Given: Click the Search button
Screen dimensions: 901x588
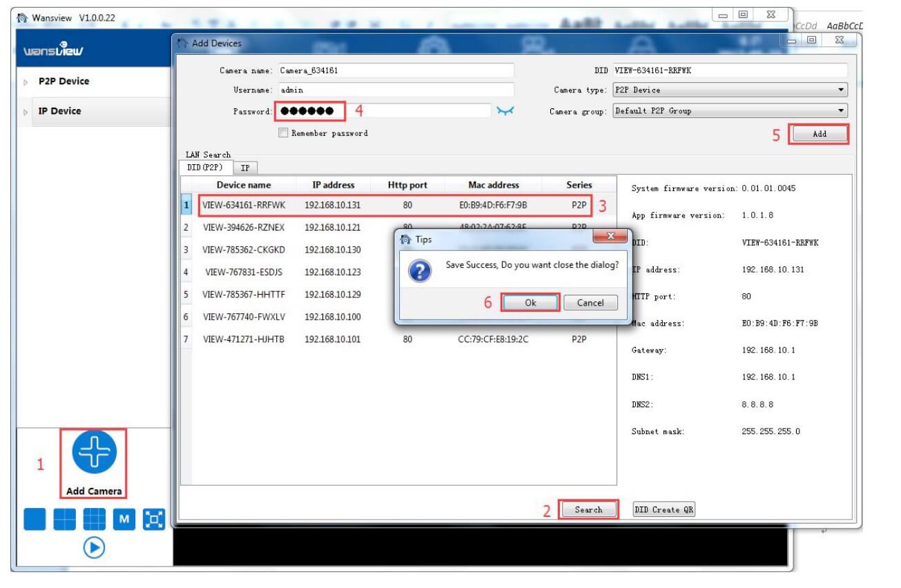Looking at the screenshot, I should point(588,509).
